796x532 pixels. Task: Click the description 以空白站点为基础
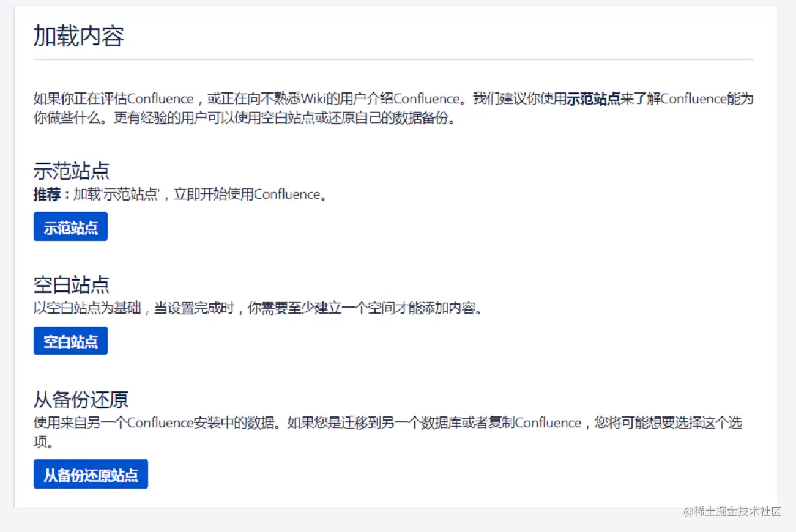tap(259, 309)
